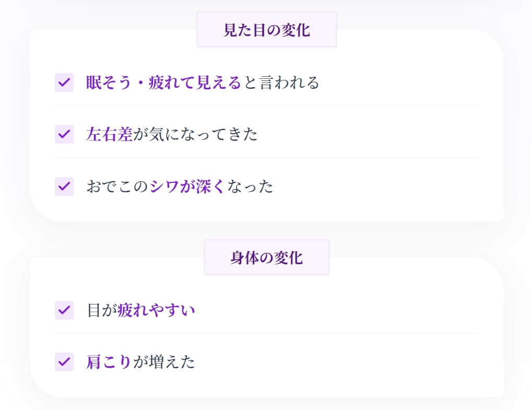Click the なった text after シワが深く
This screenshot has width=532, height=410.
click(250, 186)
